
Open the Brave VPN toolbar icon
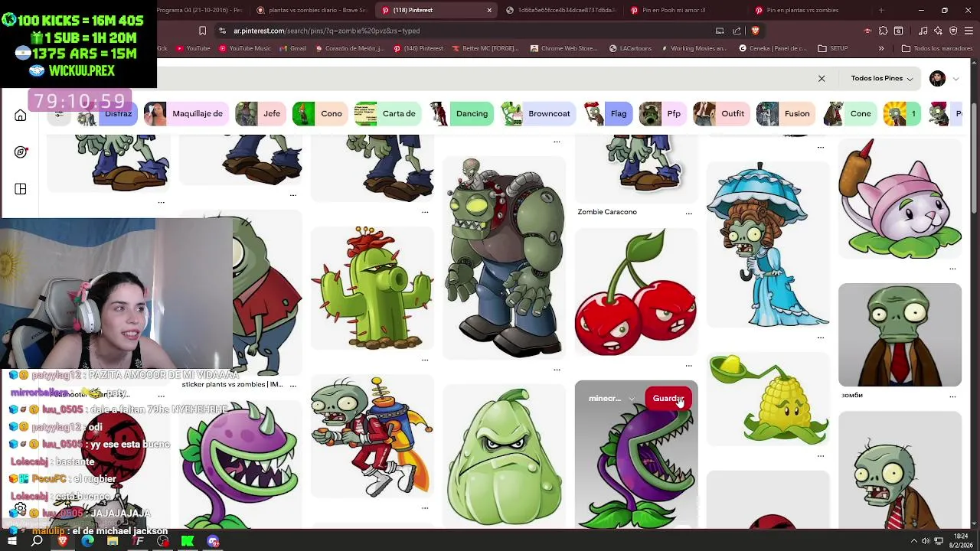pyautogui.click(x=953, y=31)
